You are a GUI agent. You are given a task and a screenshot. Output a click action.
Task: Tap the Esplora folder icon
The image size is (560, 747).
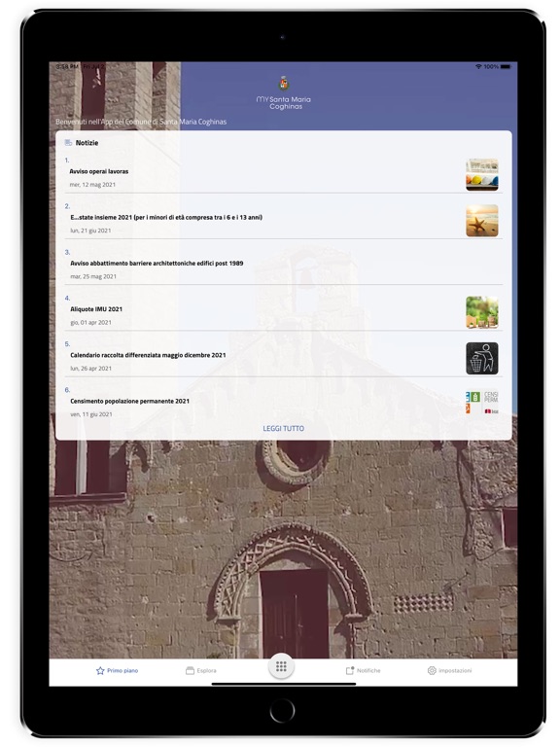(x=190, y=671)
